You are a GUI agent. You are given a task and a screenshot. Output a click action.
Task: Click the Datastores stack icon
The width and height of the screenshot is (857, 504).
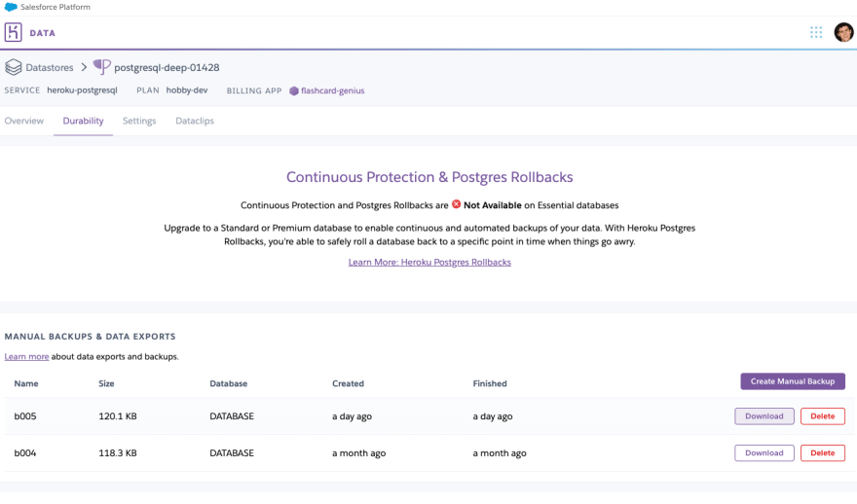click(13, 67)
